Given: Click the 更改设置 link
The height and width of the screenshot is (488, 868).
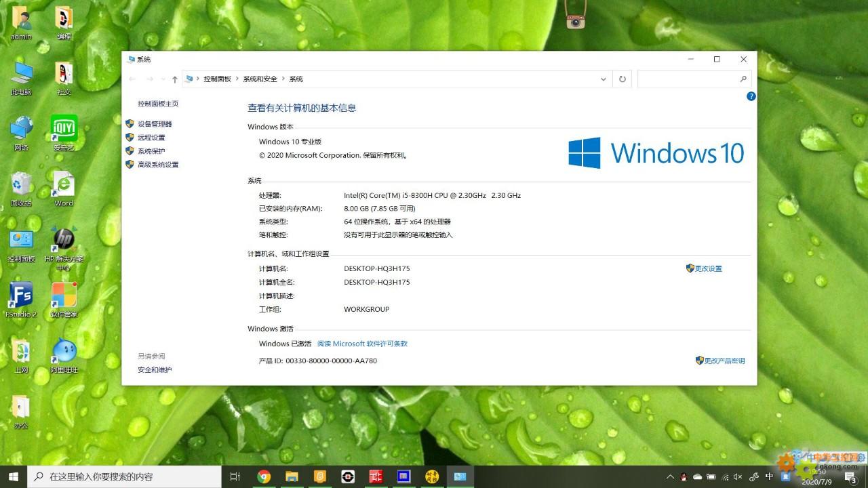Looking at the screenshot, I should pos(708,269).
